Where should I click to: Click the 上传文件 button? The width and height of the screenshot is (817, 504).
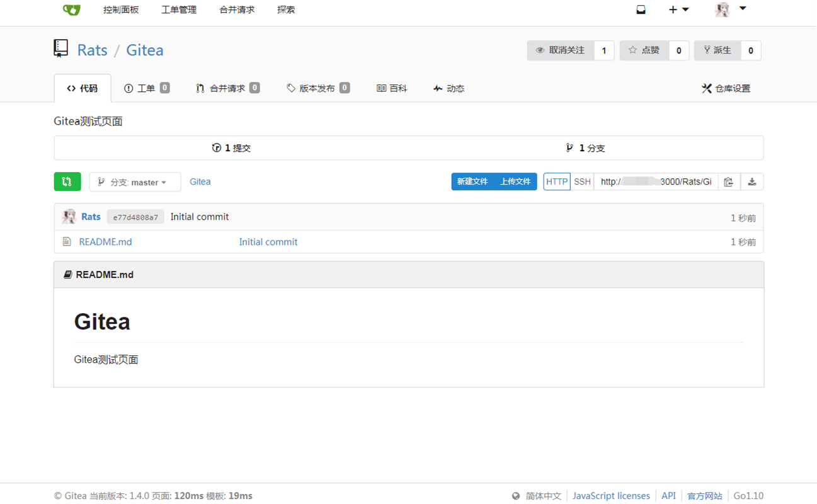515,181
